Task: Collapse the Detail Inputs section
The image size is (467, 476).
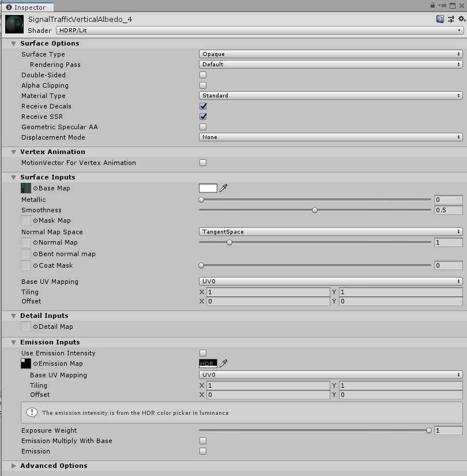Action: click(14, 316)
